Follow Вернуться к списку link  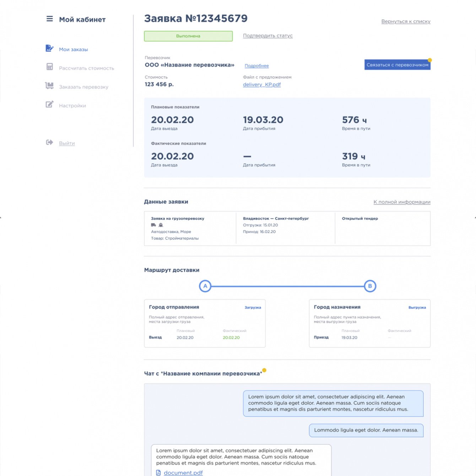click(406, 21)
